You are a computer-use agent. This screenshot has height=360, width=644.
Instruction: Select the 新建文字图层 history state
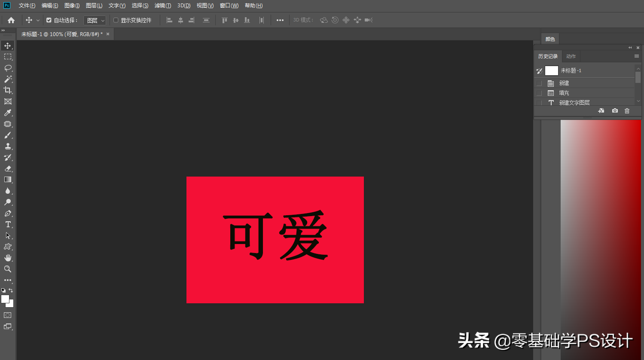click(x=584, y=102)
